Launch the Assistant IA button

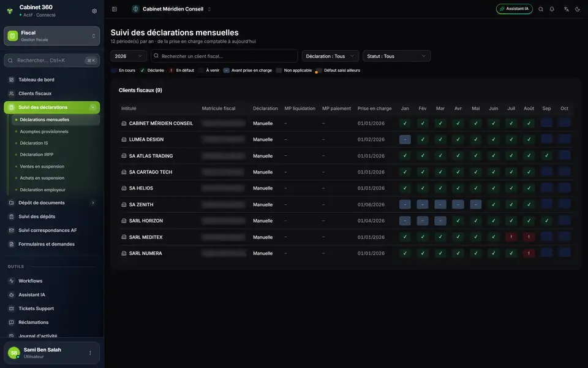point(514,9)
